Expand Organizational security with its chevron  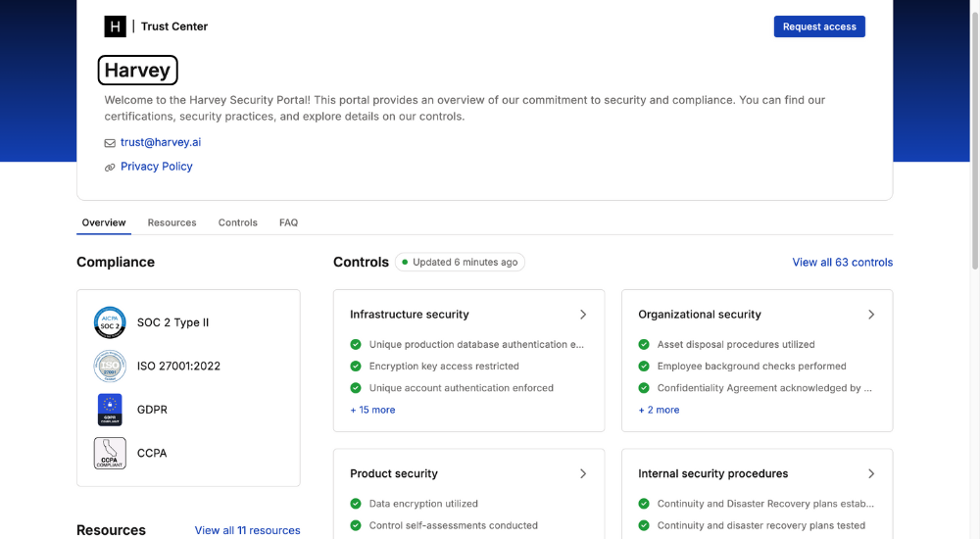[x=871, y=315]
